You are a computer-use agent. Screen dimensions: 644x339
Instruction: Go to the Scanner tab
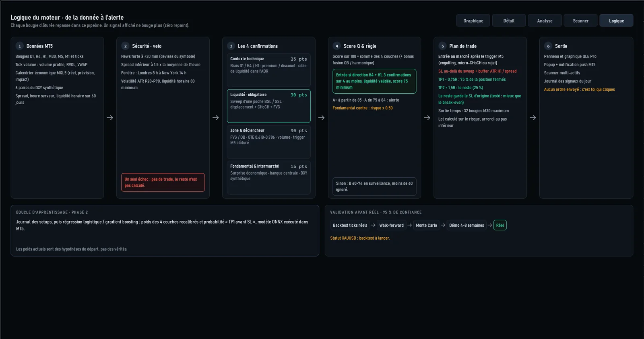(580, 21)
